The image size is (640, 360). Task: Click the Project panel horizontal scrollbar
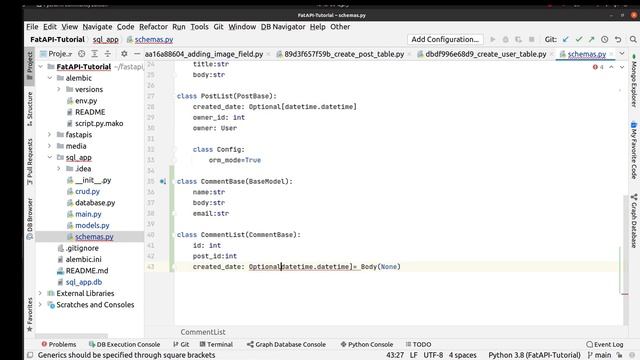pyautogui.click(x=72, y=336)
